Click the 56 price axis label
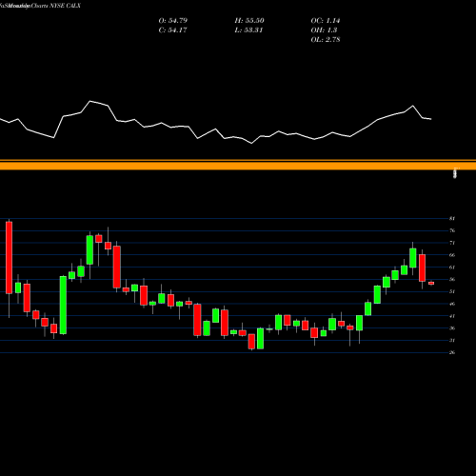Screen dimensions: 476x476 [x=452, y=279]
